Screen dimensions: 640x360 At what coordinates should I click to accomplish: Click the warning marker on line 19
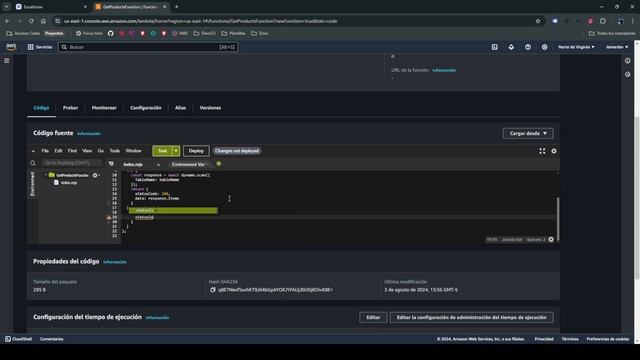tap(109, 218)
